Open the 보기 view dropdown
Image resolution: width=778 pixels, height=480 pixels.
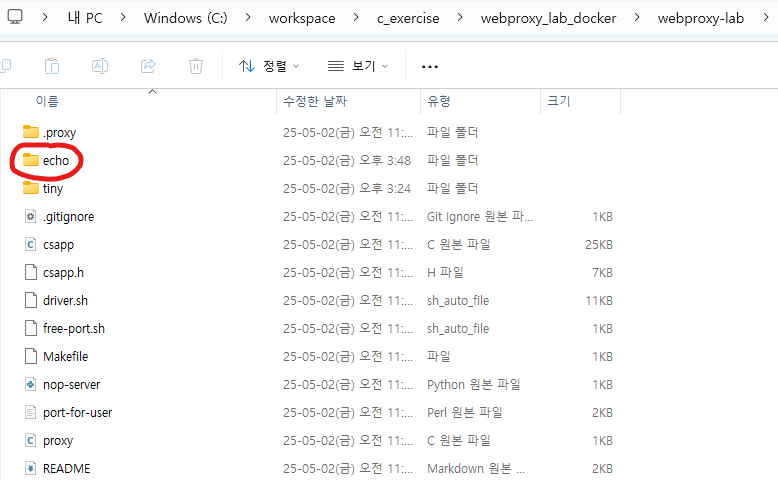point(358,66)
